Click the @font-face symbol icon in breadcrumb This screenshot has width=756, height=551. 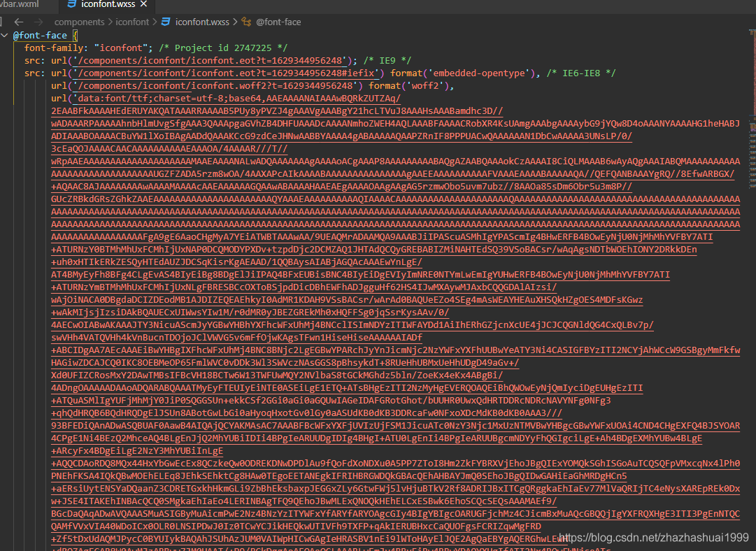246,22
